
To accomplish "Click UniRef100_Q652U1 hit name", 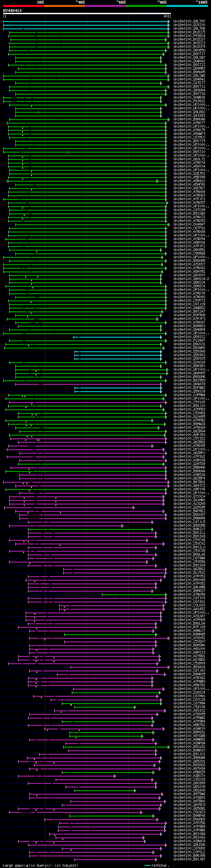I will pyautogui.click(x=189, y=761).
